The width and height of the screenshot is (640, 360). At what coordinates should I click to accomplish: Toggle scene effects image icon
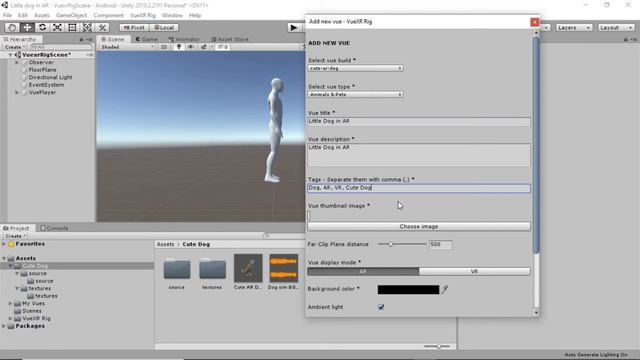click(x=203, y=47)
